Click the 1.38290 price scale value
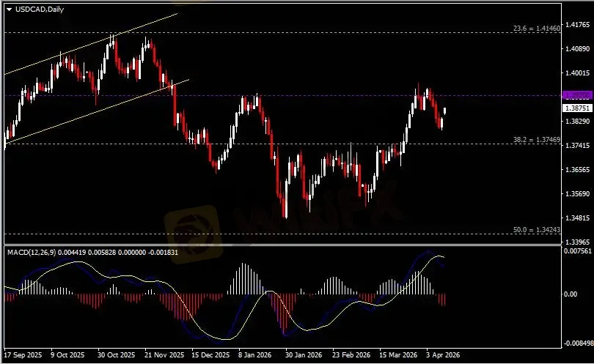594x364 pixels. (577, 122)
